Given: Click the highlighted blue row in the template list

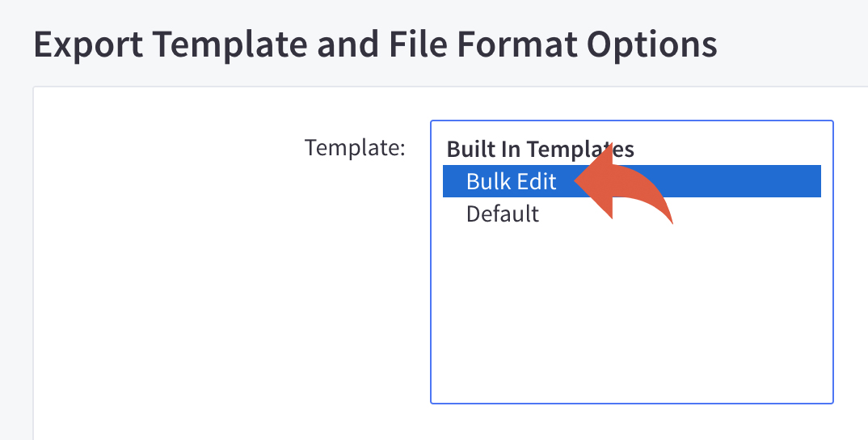Looking at the screenshot, I should tap(632, 181).
